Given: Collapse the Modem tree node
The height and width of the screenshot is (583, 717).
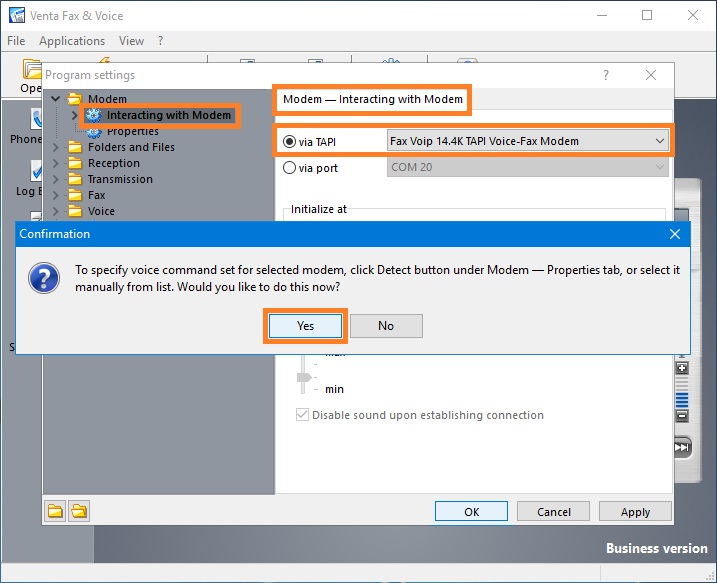Looking at the screenshot, I should [56, 98].
